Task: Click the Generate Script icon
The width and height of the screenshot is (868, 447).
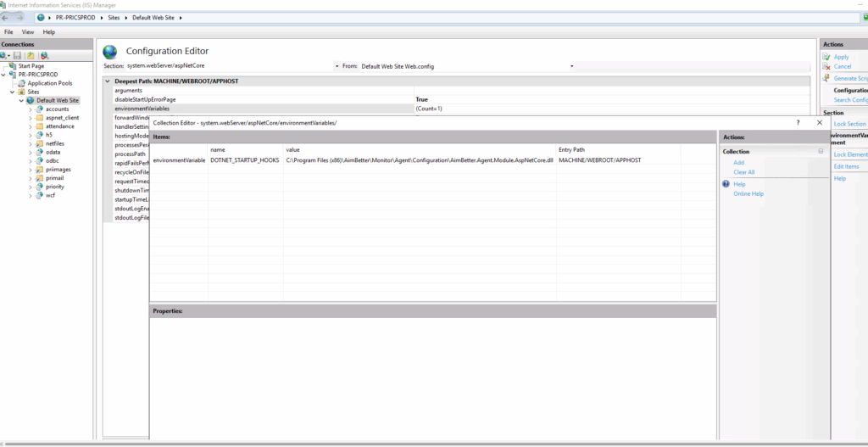Action: pos(826,78)
